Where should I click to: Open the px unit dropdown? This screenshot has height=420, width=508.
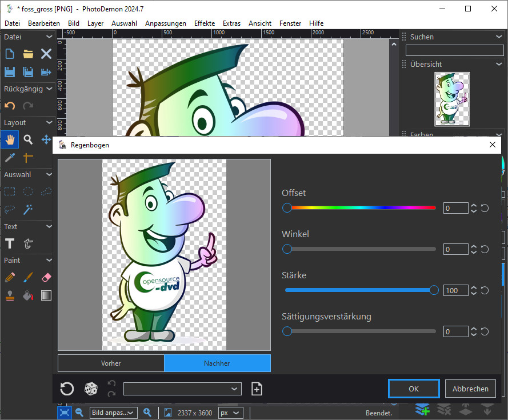[231, 413]
